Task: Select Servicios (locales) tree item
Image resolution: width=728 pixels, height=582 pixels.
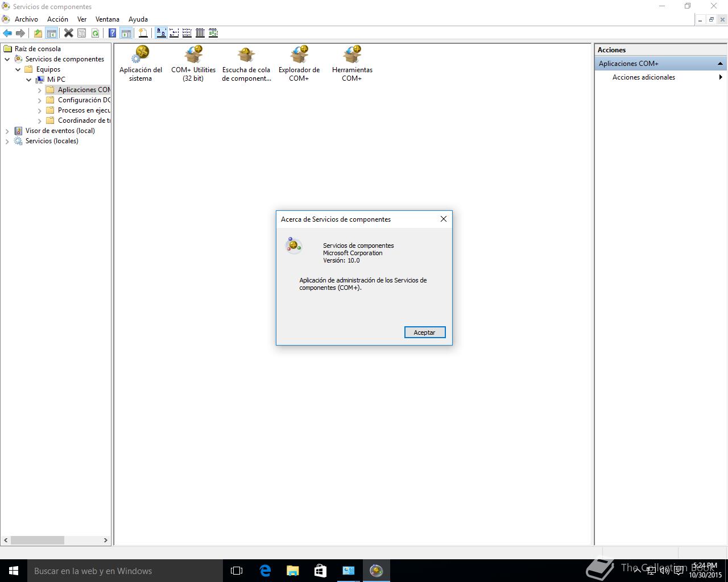Action: point(52,141)
